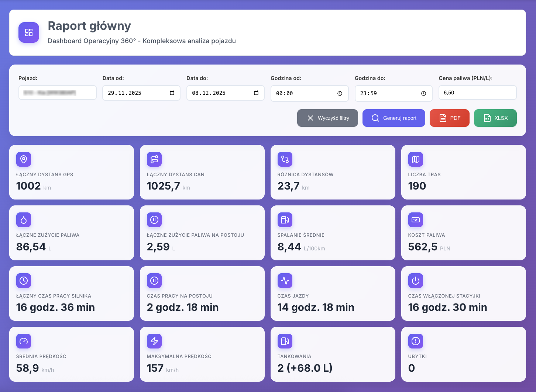536x392 pixels.
Task: Export the report using the PDF button
Action: coord(449,118)
